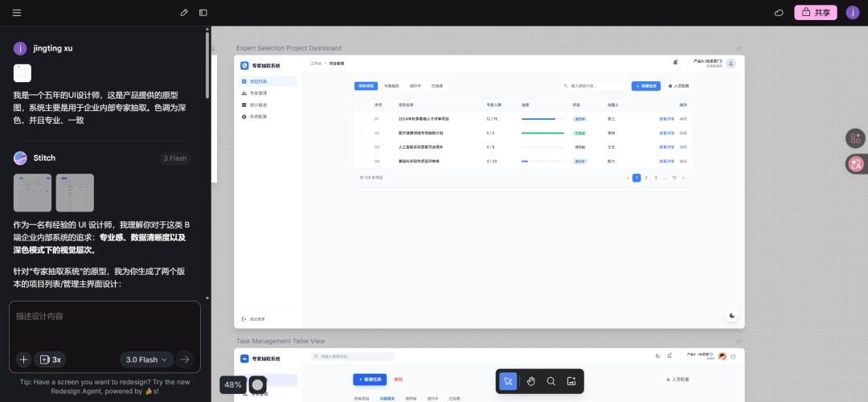Image resolution: width=868 pixels, height=402 pixels.
Task: Click the blue 新建任务 button in first mockup
Action: click(646, 86)
